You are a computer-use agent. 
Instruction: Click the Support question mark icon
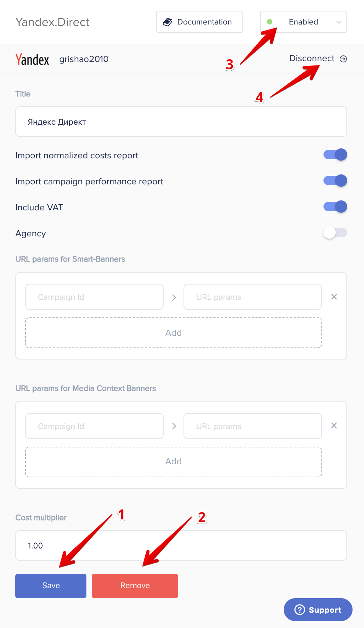300,610
